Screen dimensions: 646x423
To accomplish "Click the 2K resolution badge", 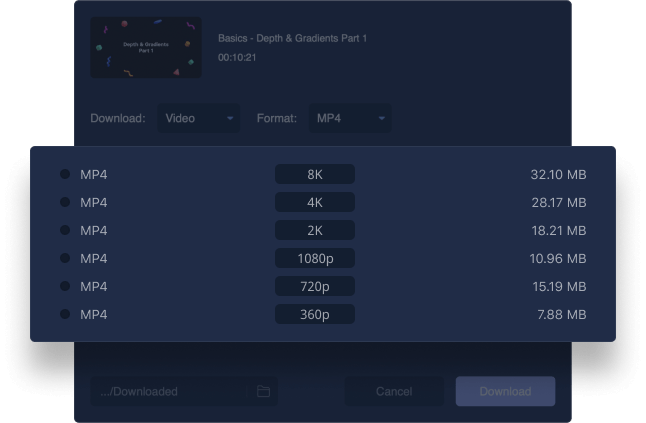I will click(315, 230).
